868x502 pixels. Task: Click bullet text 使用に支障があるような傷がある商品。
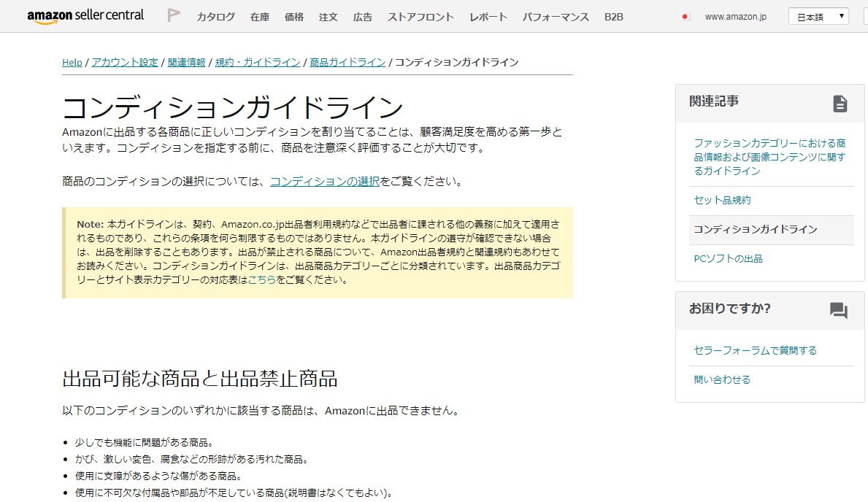158,476
